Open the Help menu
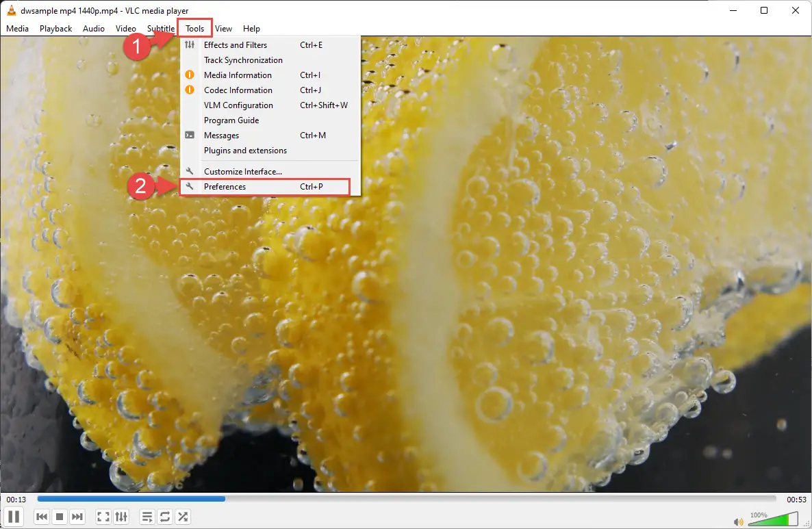This screenshot has width=812, height=529. pos(252,29)
